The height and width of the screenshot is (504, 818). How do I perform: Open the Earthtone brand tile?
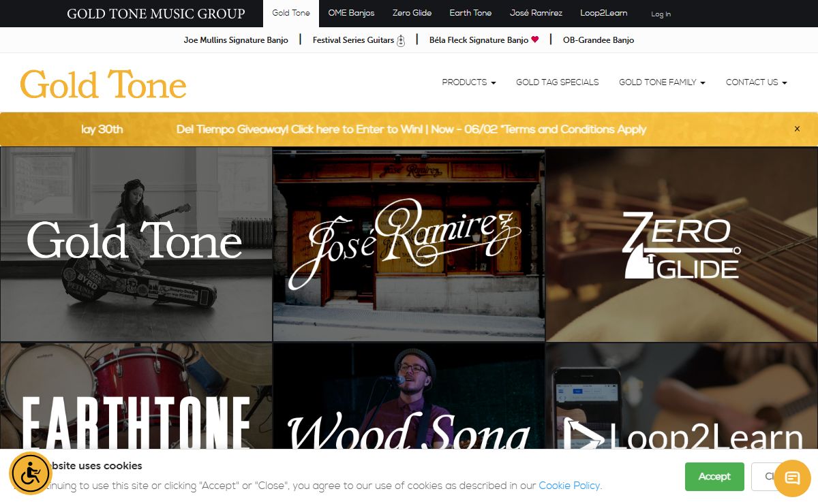(136, 396)
